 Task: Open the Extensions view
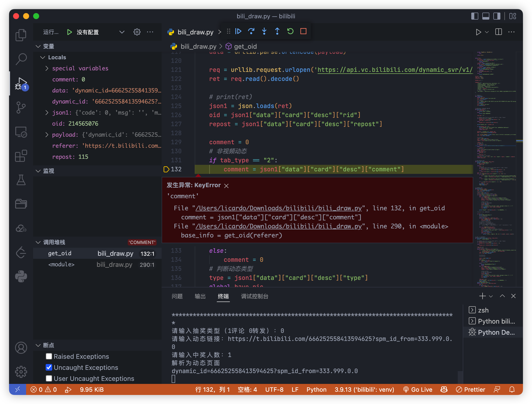(x=21, y=156)
